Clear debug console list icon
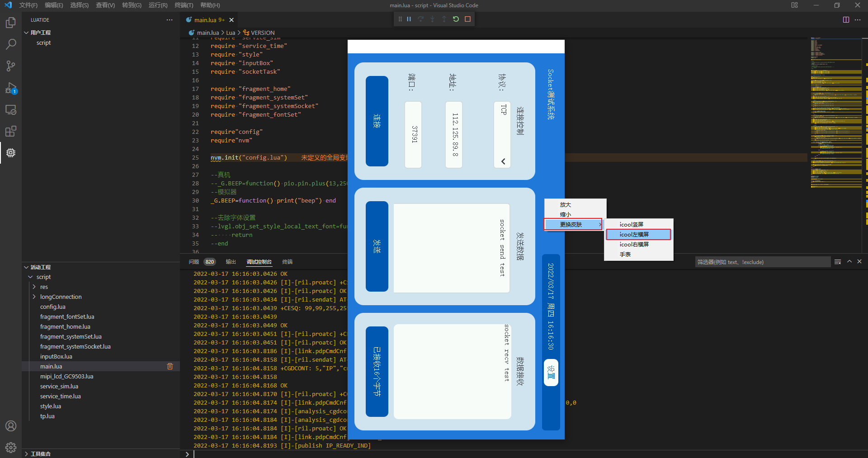 tap(838, 262)
